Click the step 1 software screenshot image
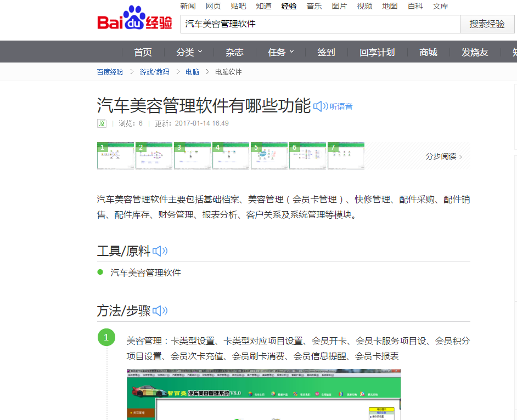 [264, 395]
